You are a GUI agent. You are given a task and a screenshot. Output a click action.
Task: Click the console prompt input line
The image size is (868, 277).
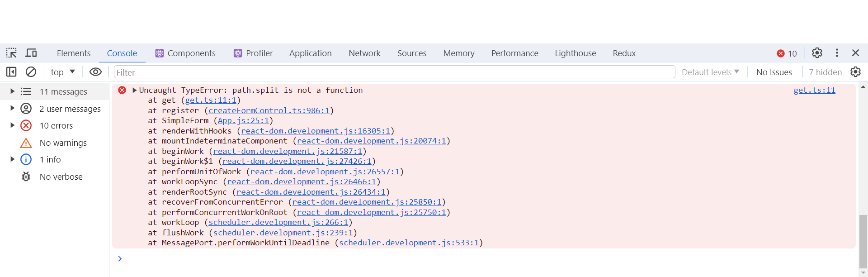pos(484,258)
